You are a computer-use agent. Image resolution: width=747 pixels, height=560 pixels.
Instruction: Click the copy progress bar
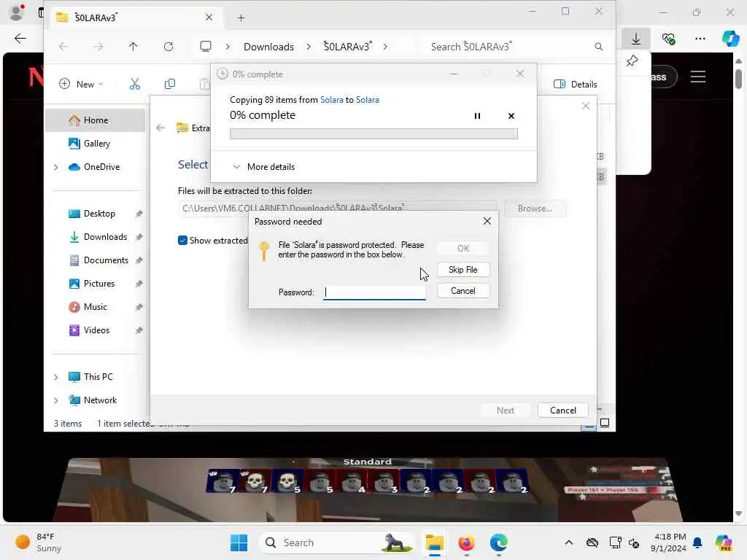(x=373, y=134)
